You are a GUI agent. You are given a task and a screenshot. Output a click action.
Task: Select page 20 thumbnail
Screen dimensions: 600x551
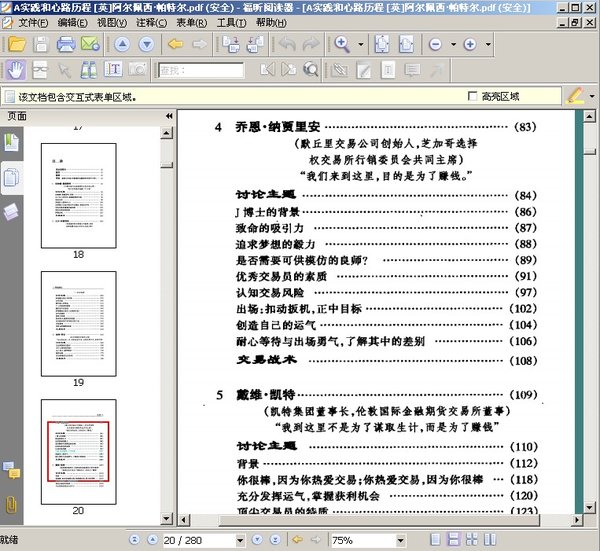(x=78, y=452)
